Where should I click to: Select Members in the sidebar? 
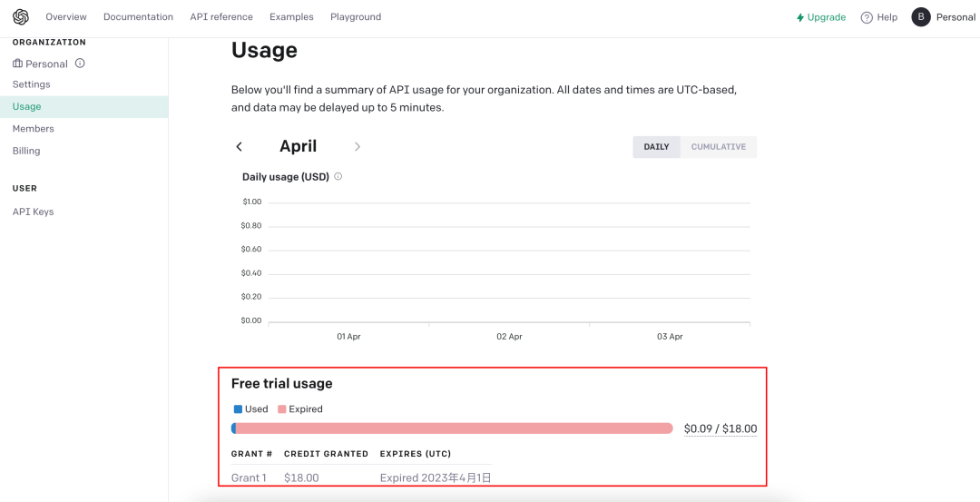pos(34,129)
